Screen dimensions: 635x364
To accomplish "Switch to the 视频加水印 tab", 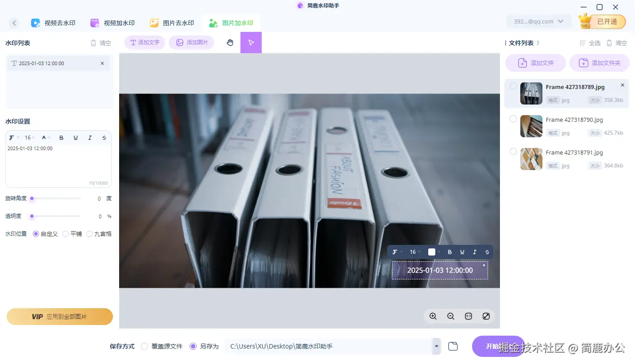I will click(113, 22).
